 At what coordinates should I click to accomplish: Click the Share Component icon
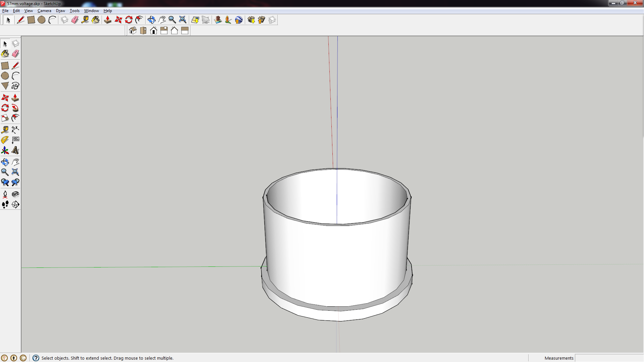[x=272, y=20]
